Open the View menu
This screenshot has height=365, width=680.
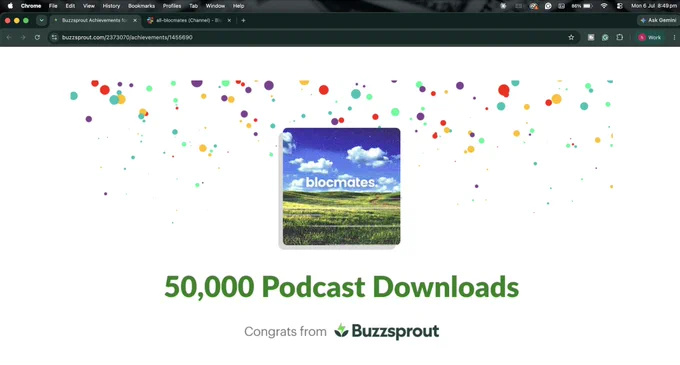88,6
